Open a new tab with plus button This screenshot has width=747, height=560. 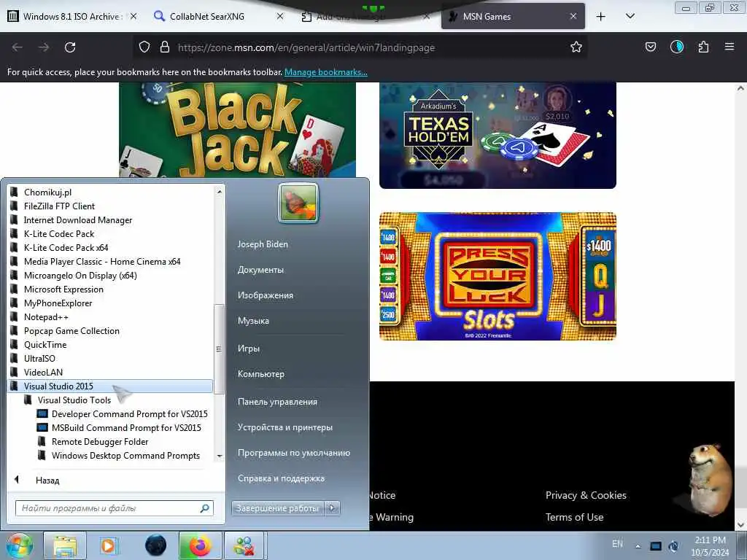[601, 17]
